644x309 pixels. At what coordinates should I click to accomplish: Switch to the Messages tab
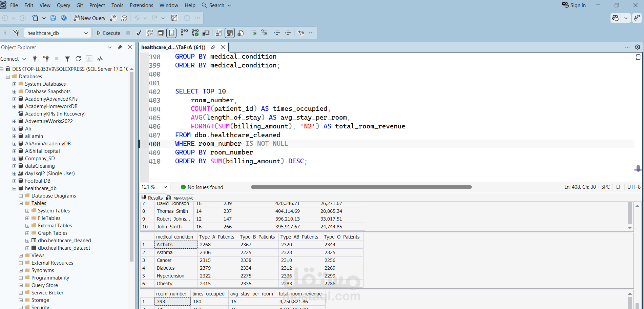[x=180, y=198]
